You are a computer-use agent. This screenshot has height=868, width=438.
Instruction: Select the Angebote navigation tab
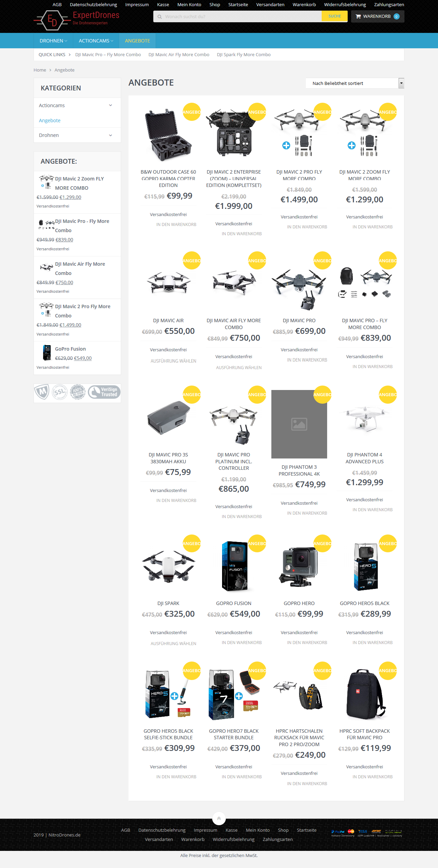[137, 41]
